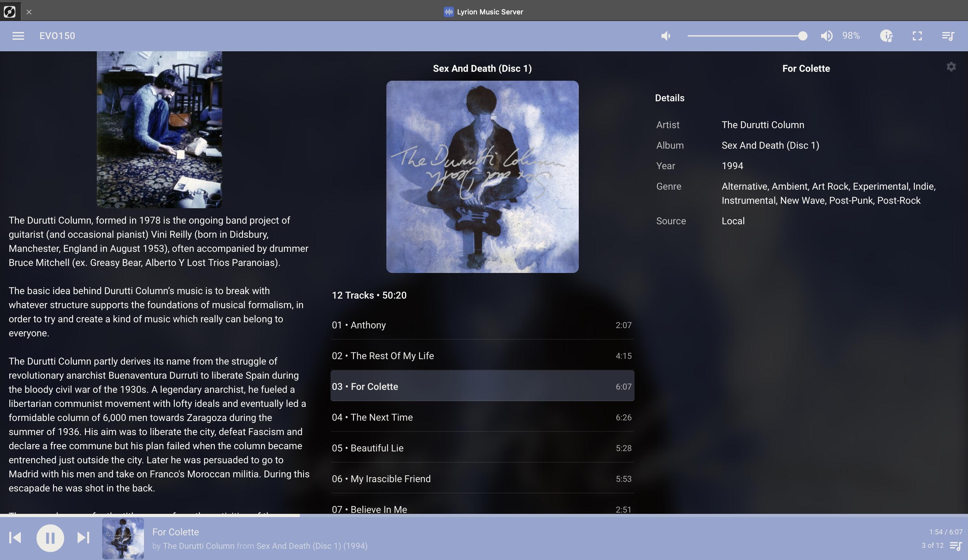The height and width of the screenshot is (560, 968).
Task: Open the Art Rock genre link
Action: click(x=830, y=186)
